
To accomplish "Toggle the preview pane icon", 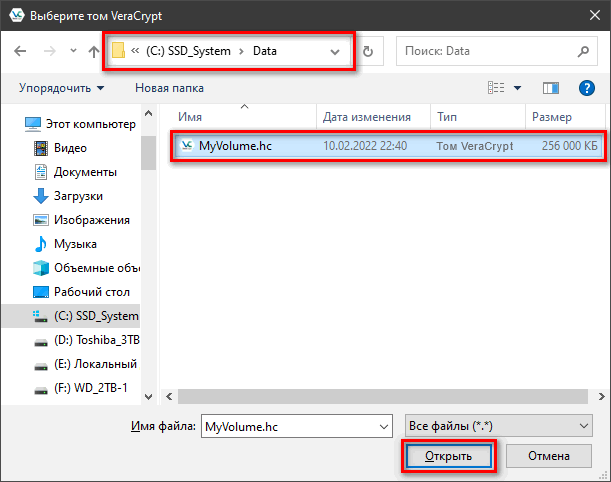I will point(549,88).
